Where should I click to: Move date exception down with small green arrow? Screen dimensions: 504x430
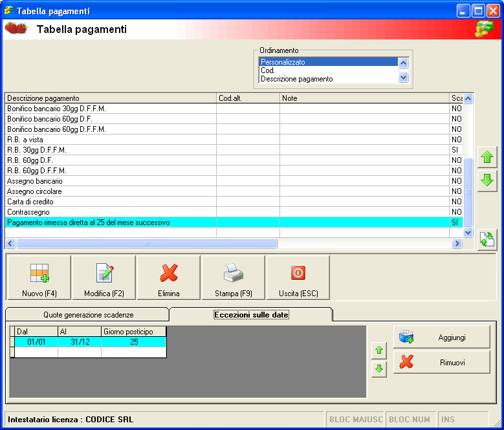click(x=379, y=369)
